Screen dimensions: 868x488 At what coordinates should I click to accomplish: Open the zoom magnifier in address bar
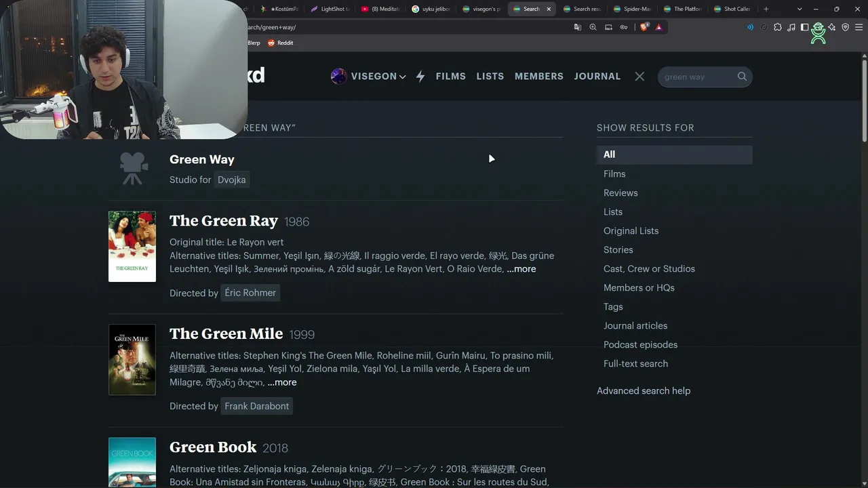click(x=593, y=27)
